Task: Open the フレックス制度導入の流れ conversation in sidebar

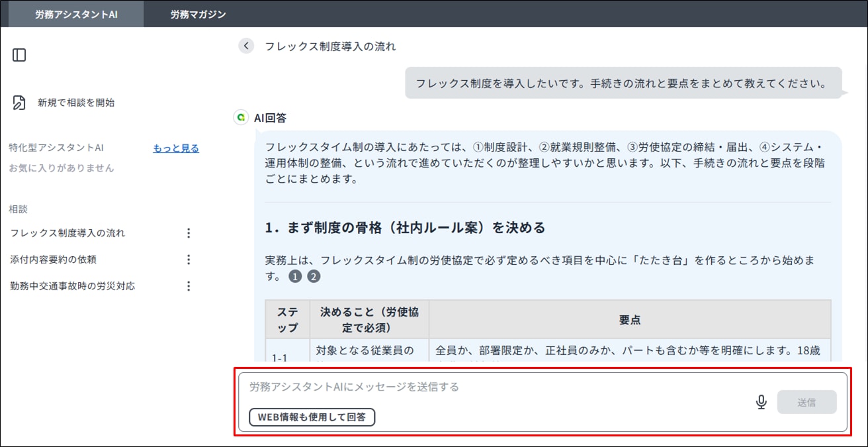Action: (67, 233)
